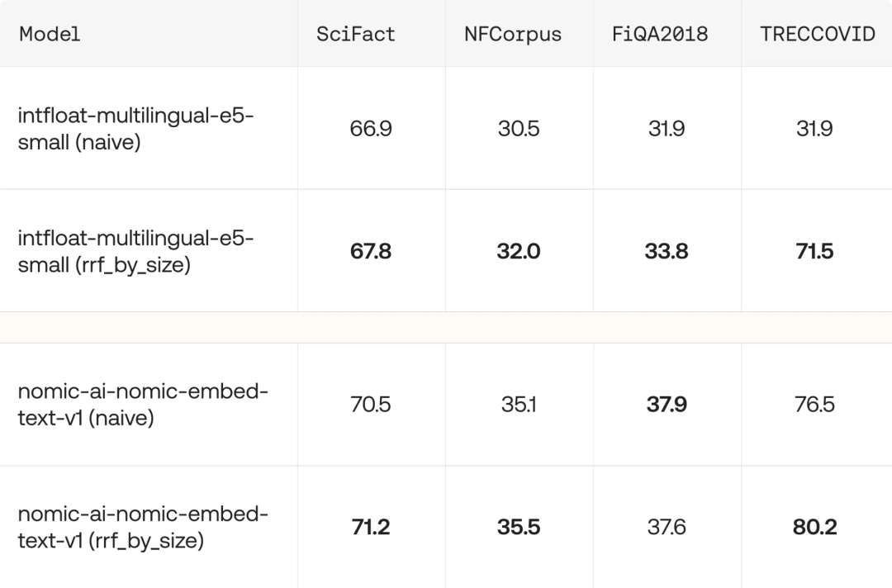Viewport: 892px width, 588px height.
Task: Click the 70.5 SciFact score cell
Action: pos(371,405)
